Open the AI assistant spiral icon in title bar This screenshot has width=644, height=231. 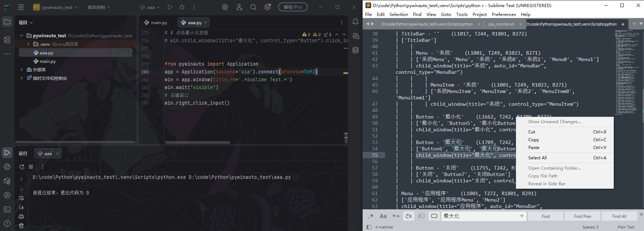(225, 7)
